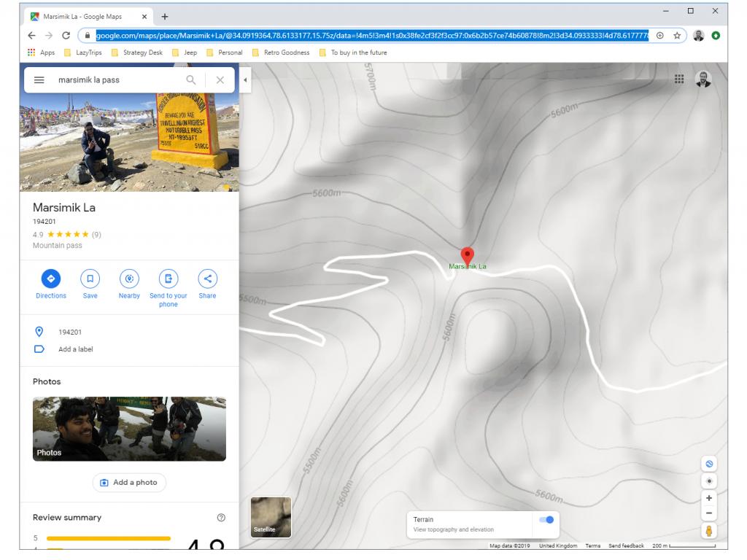
Task: Open a new browser tab
Action: 165,17
